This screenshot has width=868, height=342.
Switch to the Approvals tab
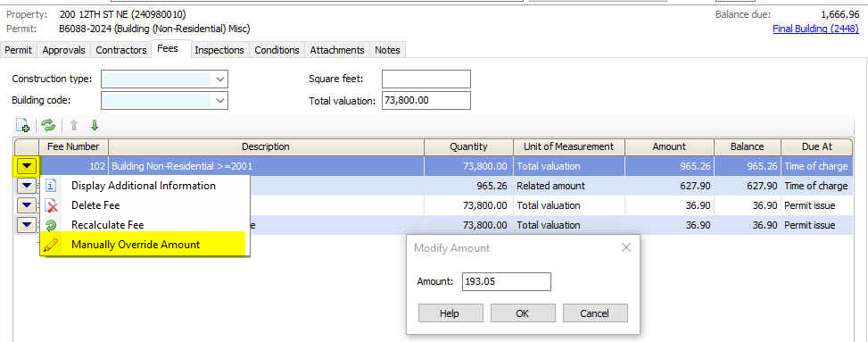coord(63,50)
